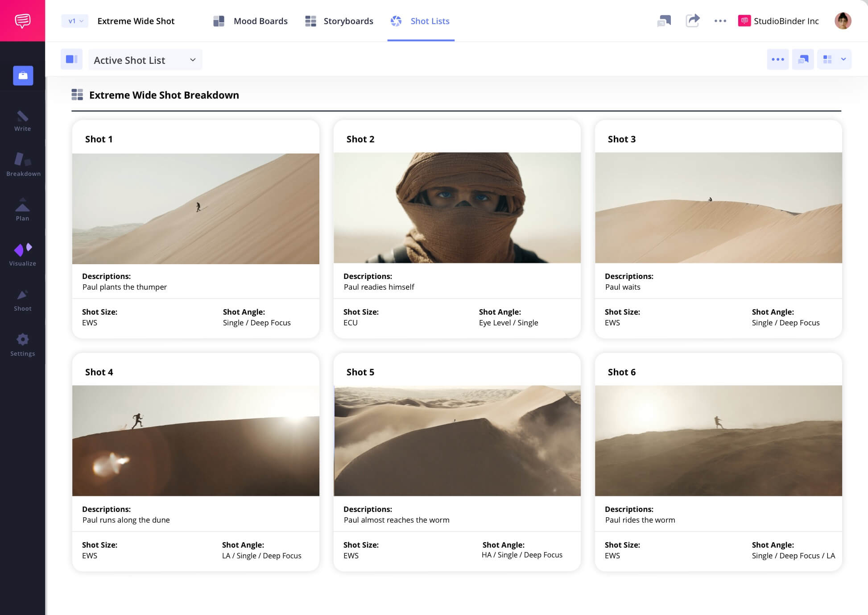This screenshot has width=868, height=615.
Task: Expand the layout view chevron dropdown
Action: (843, 59)
